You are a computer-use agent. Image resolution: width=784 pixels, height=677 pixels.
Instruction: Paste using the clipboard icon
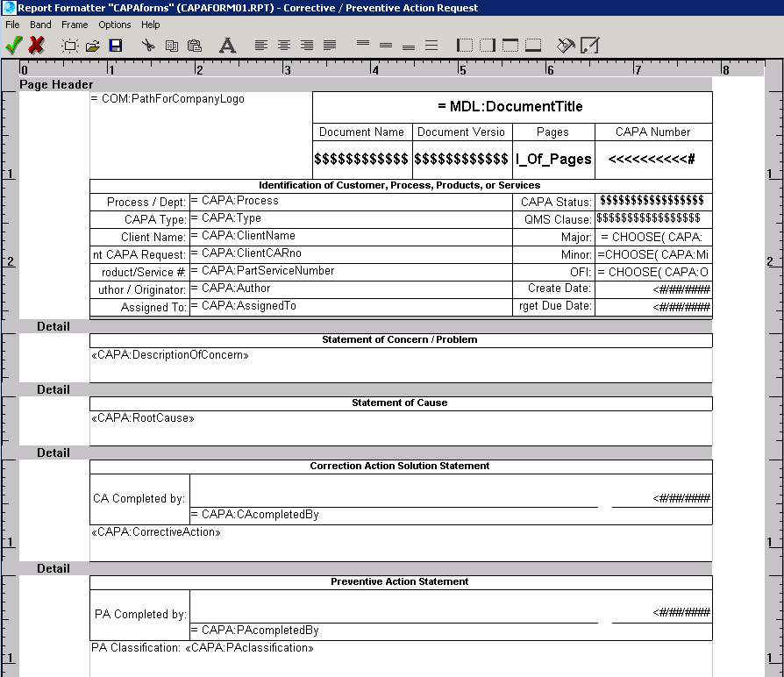point(195,45)
